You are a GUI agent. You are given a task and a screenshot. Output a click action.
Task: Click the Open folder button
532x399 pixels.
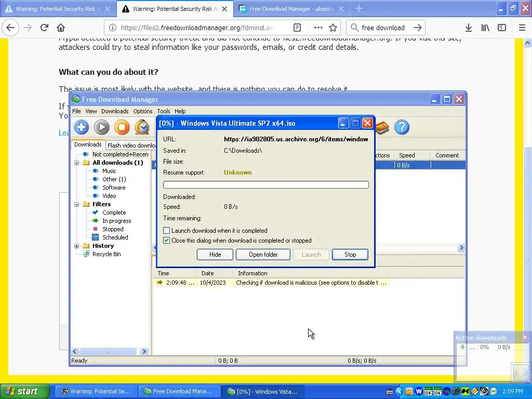263,255
